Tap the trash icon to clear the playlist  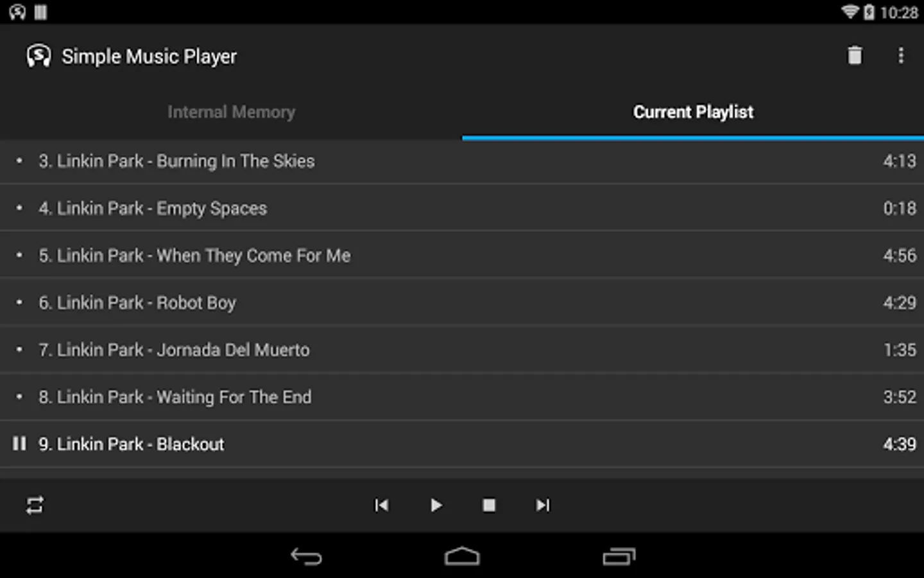pyautogui.click(x=855, y=56)
